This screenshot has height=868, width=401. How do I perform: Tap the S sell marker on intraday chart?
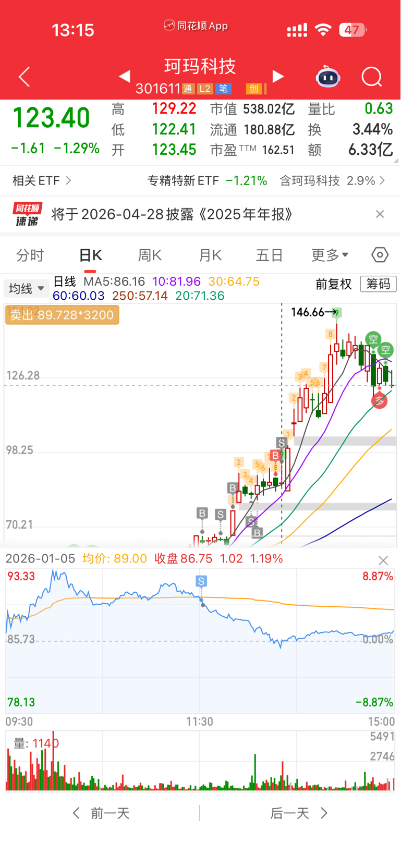(201, 581)
